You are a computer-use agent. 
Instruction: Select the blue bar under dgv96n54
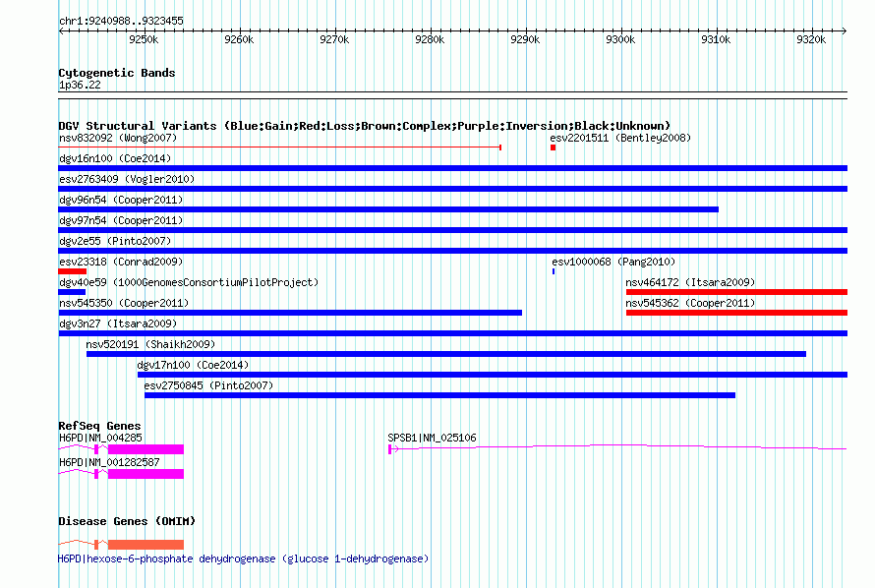[388, 209]
